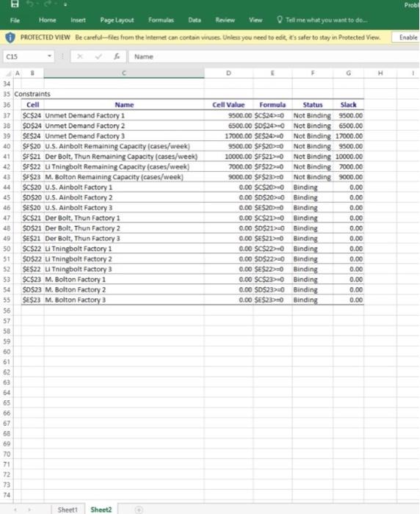Select Li Tningbolt Factory 3 cell
Screen dimensions: 420x514
click(x=124, y=269)
